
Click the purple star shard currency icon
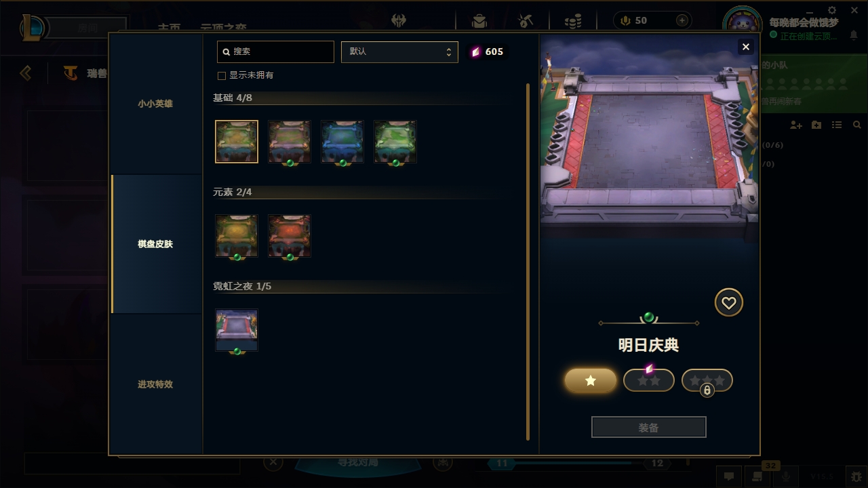[475, 52]
